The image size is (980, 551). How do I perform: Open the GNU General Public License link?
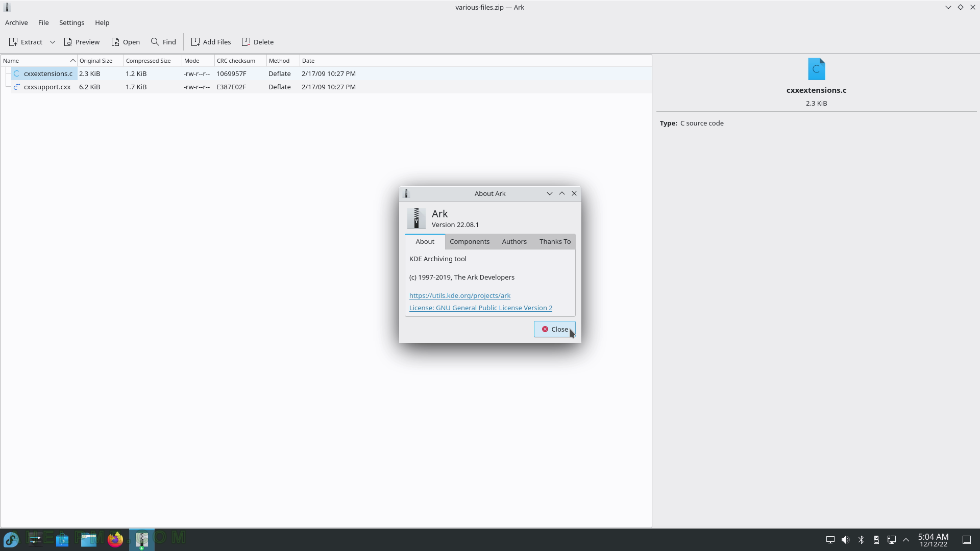click(481, 308)
